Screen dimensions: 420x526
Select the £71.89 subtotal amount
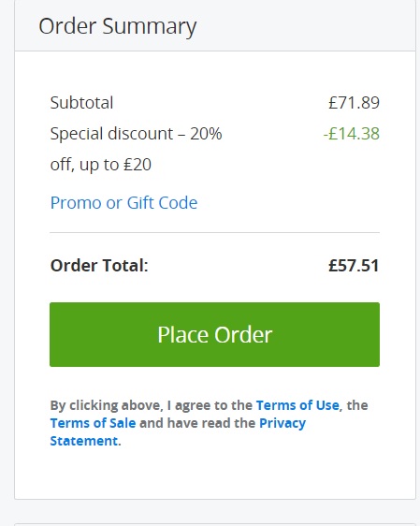pyautogui.click(x=354, y=103)
